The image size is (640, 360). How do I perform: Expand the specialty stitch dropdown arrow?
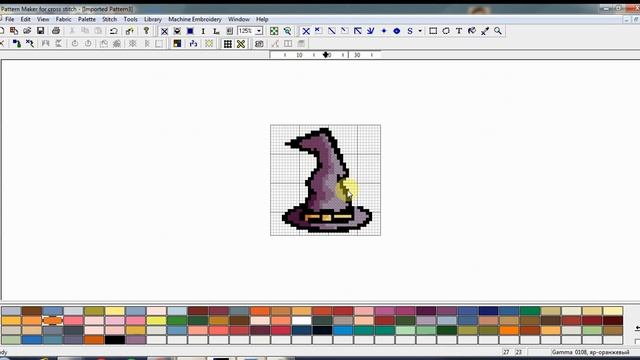(420, 31)
